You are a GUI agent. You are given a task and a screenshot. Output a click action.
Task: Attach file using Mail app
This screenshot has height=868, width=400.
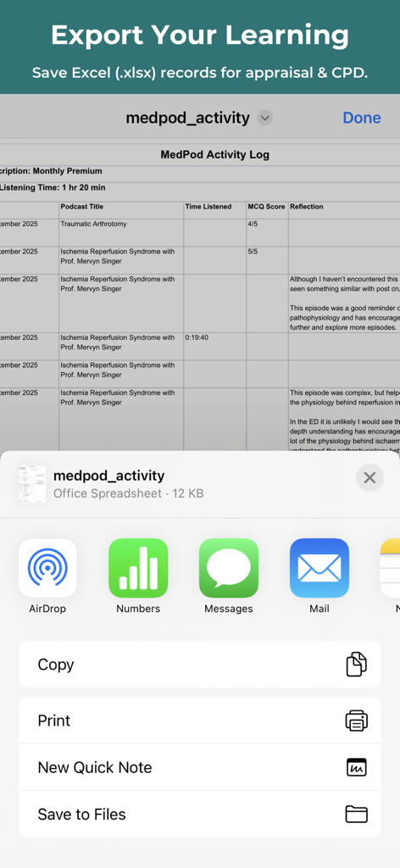click(x=319, y=568)
